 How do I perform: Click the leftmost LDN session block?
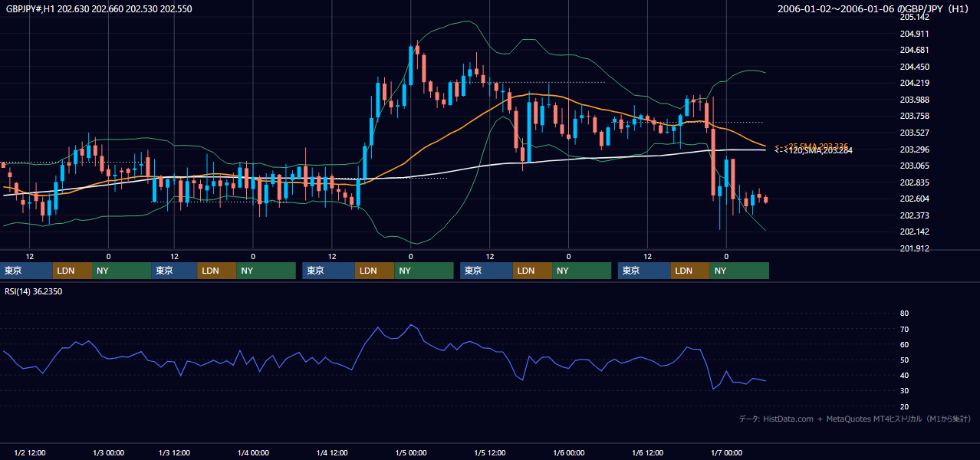click(73, 271)
